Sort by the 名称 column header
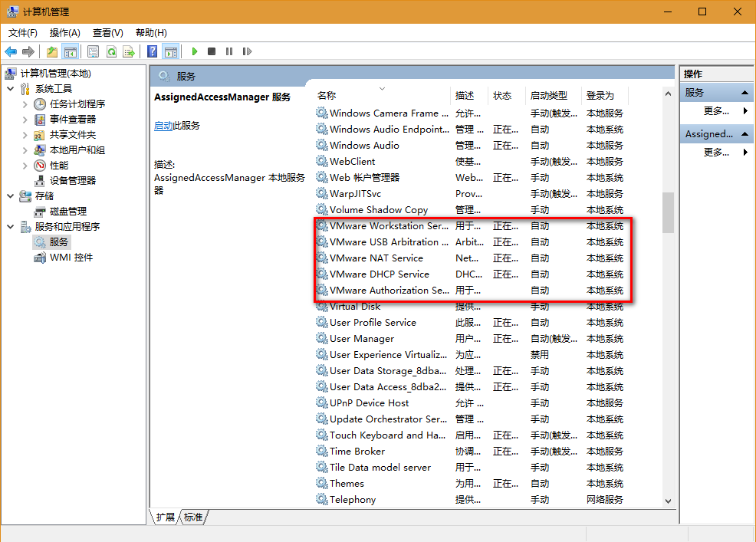The image size is (756, 542). [383, 96]
